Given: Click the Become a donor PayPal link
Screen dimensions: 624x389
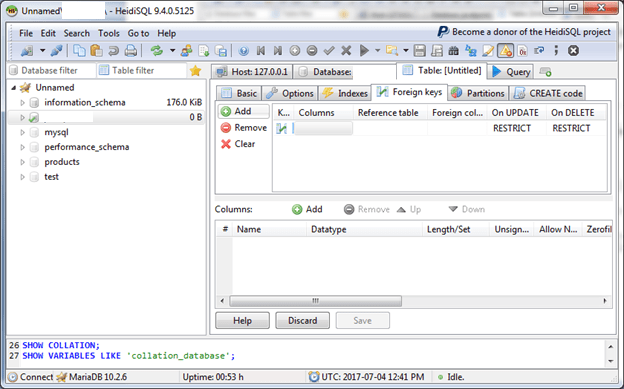Looking at the screenshot, I should click(x=524, y=32).
